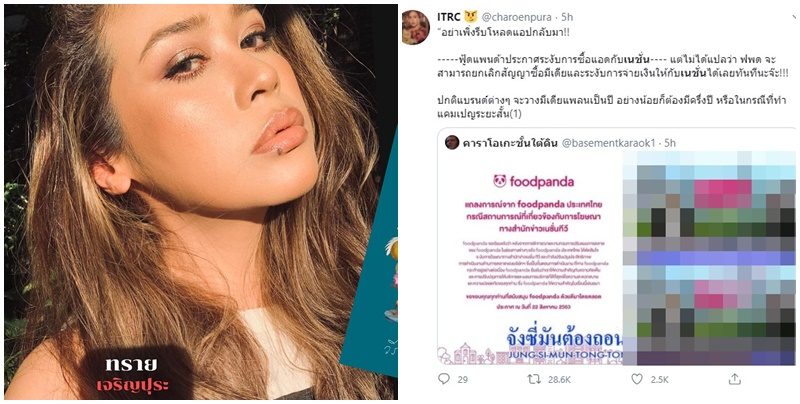Retweet using the arrows icon

534,379
